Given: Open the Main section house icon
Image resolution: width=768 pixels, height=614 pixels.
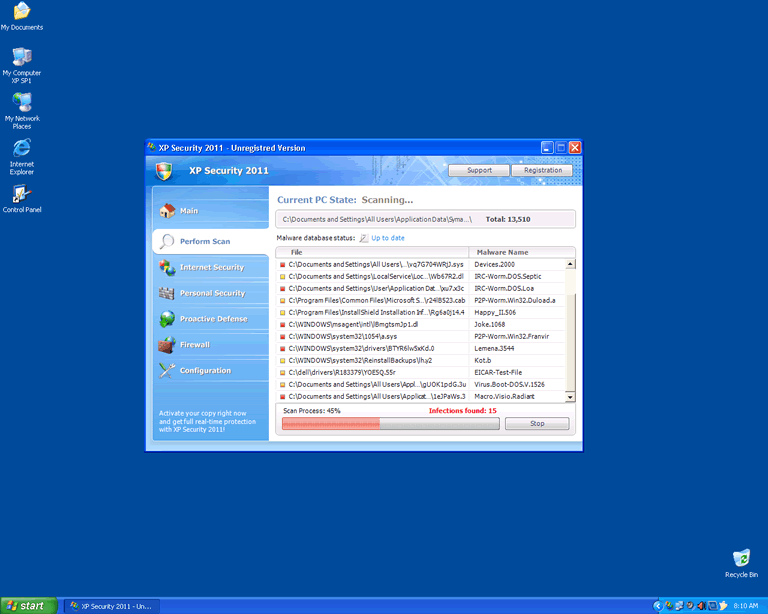Looking at the screenshot, I should coord(167,211).
